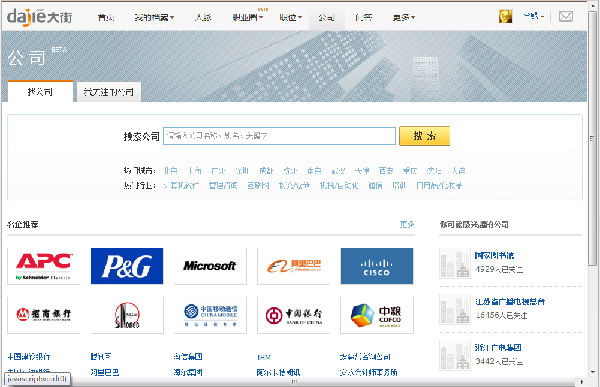Expand the dropdown menu left of 人脉
Image resolution: width=600 pixels, height=387 pixels.
pos(154,17)
